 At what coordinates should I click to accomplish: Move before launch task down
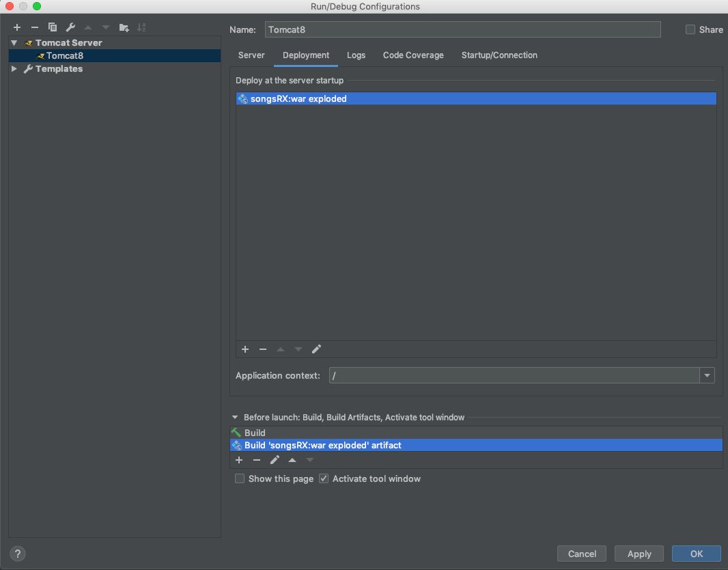pos(309,460)
